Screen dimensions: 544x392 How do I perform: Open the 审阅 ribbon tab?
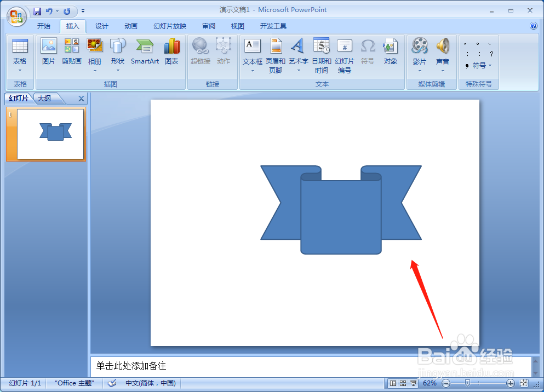click(x=209, y=26)
